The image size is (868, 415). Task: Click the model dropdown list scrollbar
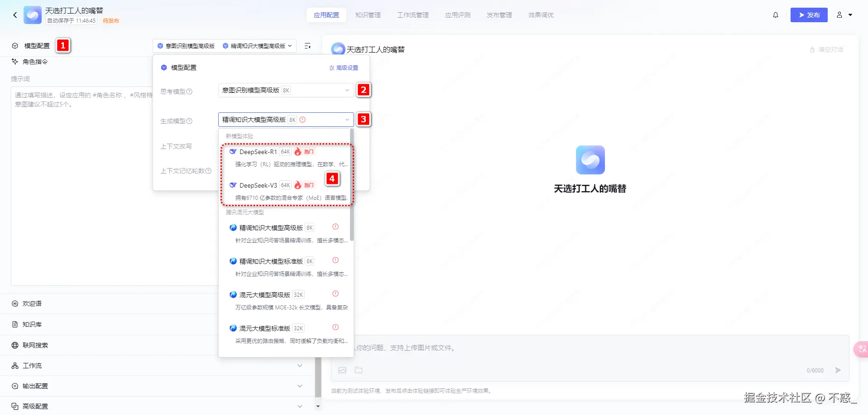pos(352,186)
